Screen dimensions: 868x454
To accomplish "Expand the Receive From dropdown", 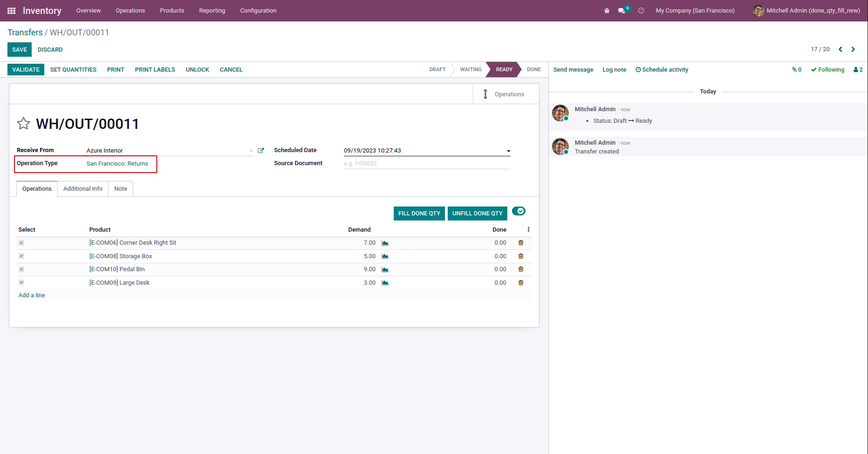I will tap(251, 151).
